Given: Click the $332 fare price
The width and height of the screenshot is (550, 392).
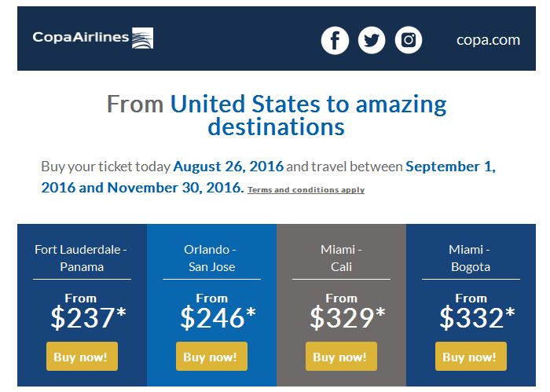Looking at the screenshot, I should coord(477,317).
